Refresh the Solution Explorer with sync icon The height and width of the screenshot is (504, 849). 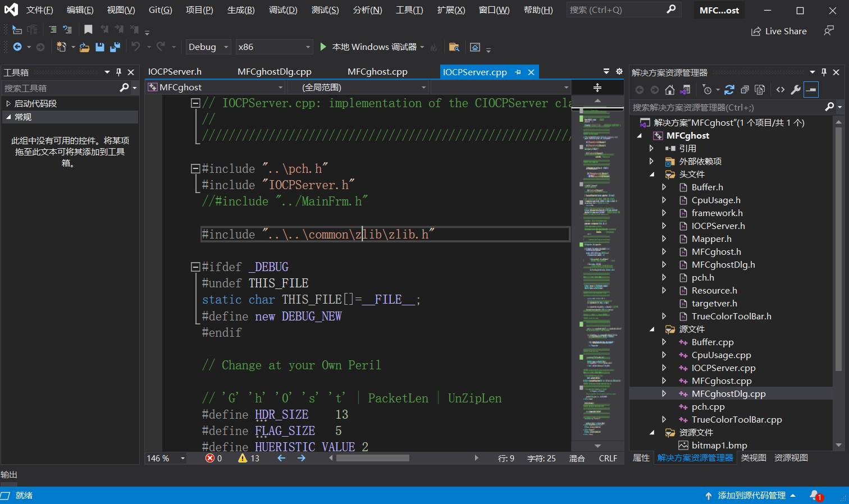[x=729, y=90]
